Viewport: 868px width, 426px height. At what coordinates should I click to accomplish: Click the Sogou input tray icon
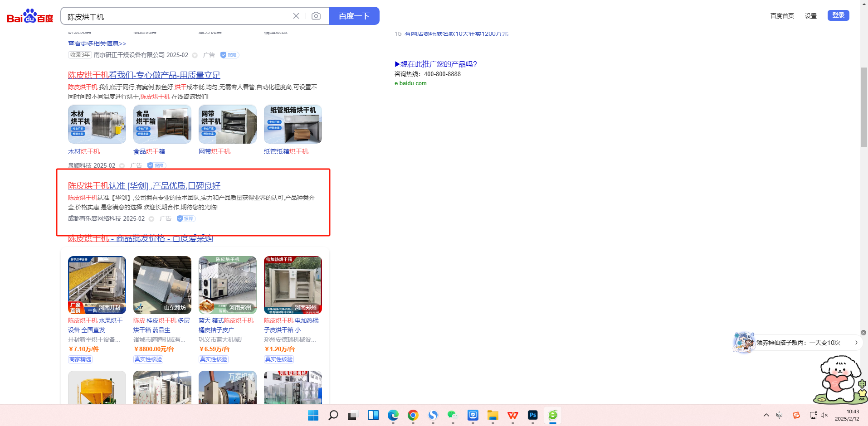796,415
